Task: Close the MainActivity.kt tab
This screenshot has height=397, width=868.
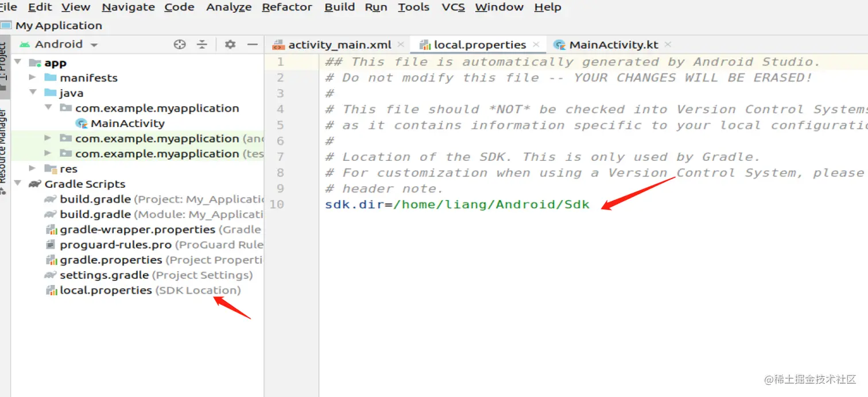Action: point(668,45)
